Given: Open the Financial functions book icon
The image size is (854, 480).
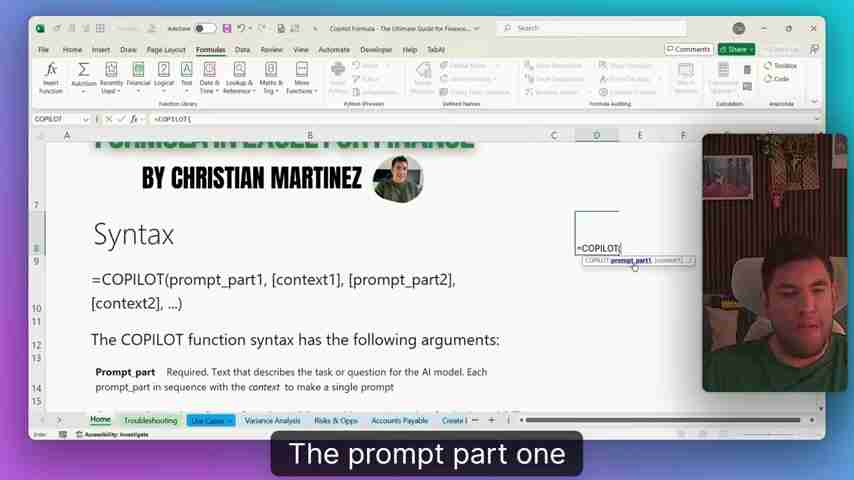Looking at the screenshot, I should [x=138, y=69].
